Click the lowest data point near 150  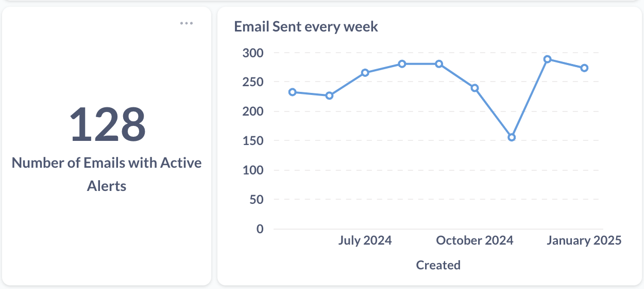pos(512,137)
